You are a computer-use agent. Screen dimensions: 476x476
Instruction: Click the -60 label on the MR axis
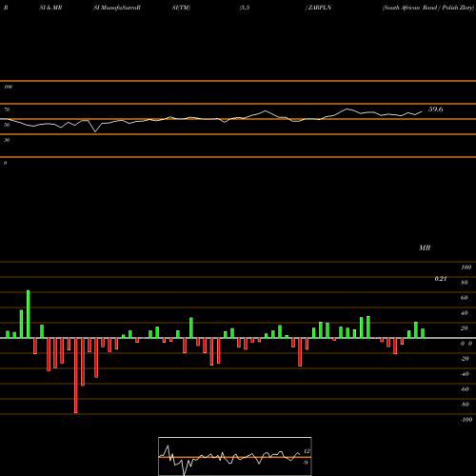[465, 389]
